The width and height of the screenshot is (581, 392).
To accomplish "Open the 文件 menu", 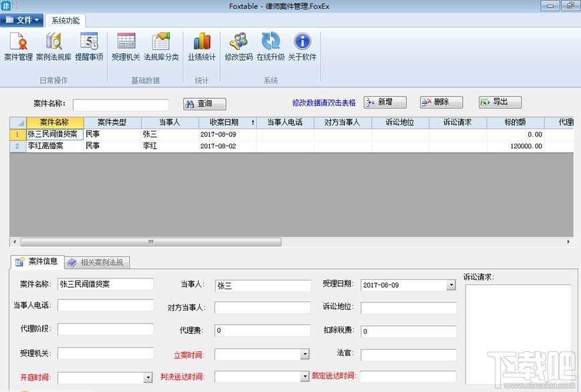I will (x=22, y=20).
